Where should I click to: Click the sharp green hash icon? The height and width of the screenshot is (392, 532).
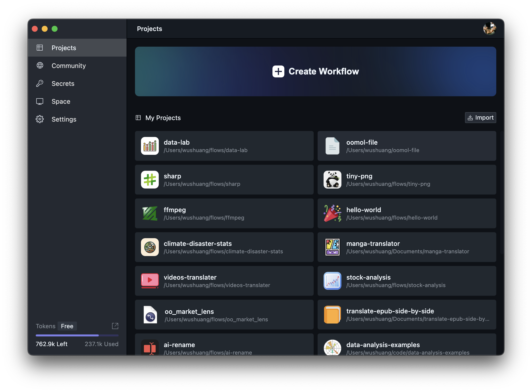[150, 180]
